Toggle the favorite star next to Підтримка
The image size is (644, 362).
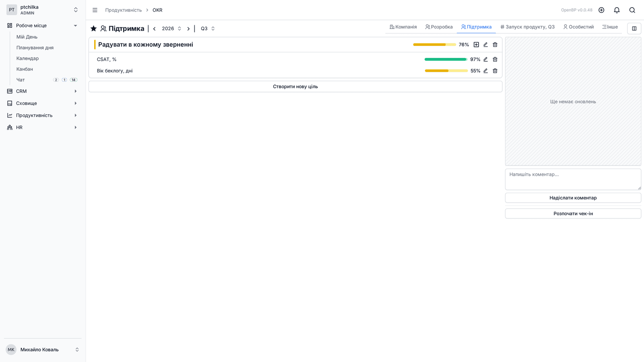coord(93,29)
